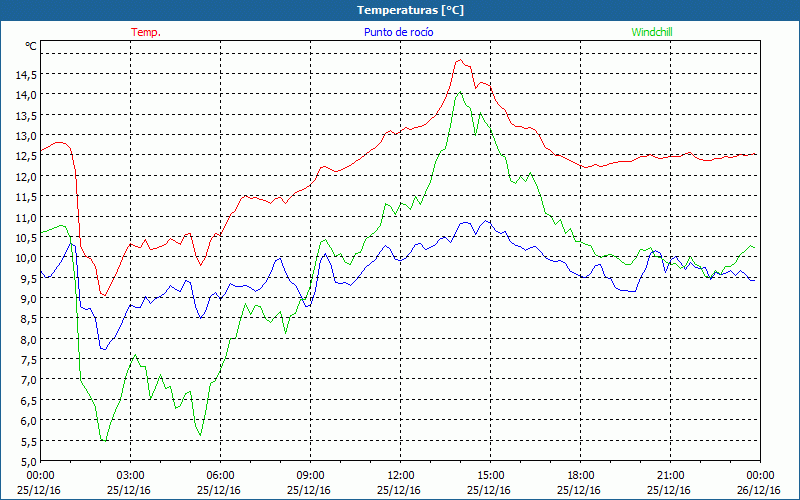
Task: Click the green windchill minimum near 02:00
Action: click(104, 441)
